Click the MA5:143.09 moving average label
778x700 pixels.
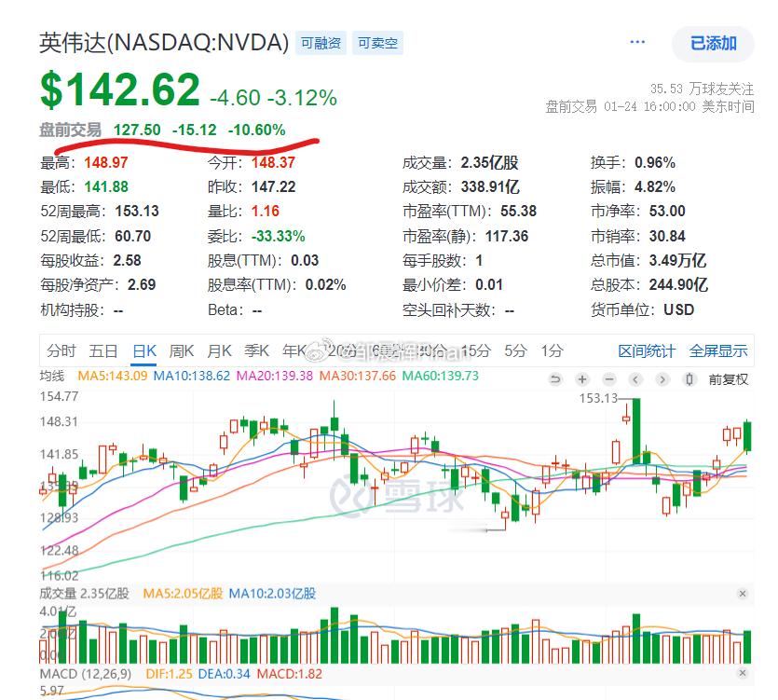(113, 376)
